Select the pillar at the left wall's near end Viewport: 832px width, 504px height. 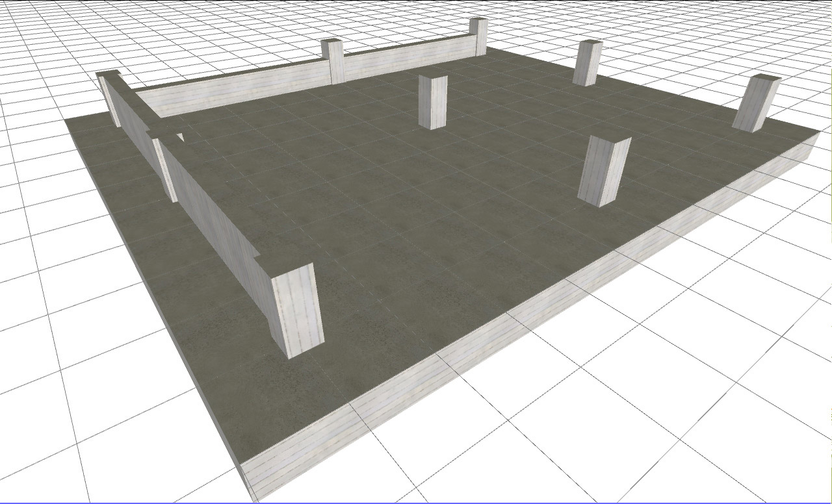[x=298, y=310]
